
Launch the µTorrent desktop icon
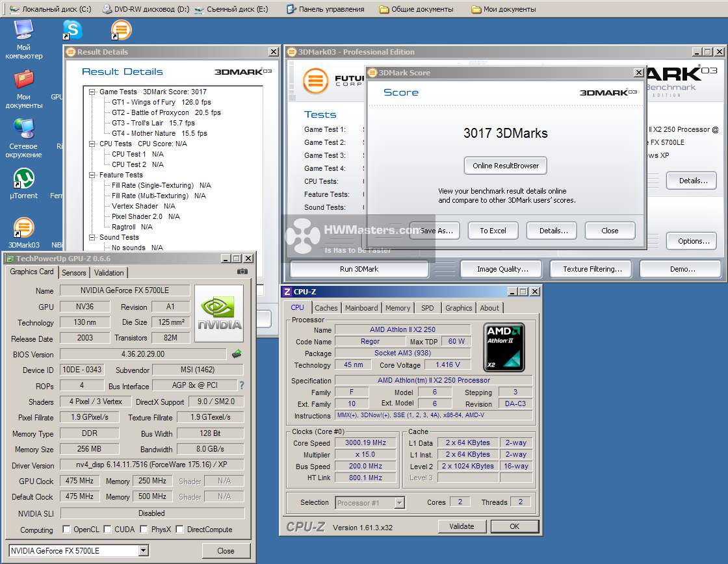23,183
